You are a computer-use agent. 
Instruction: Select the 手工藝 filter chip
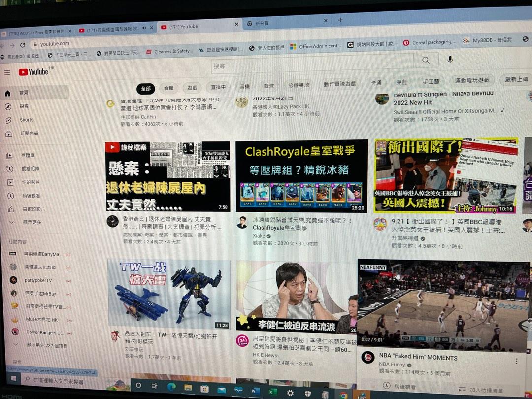pyautogui.click(x=431, y=81)
